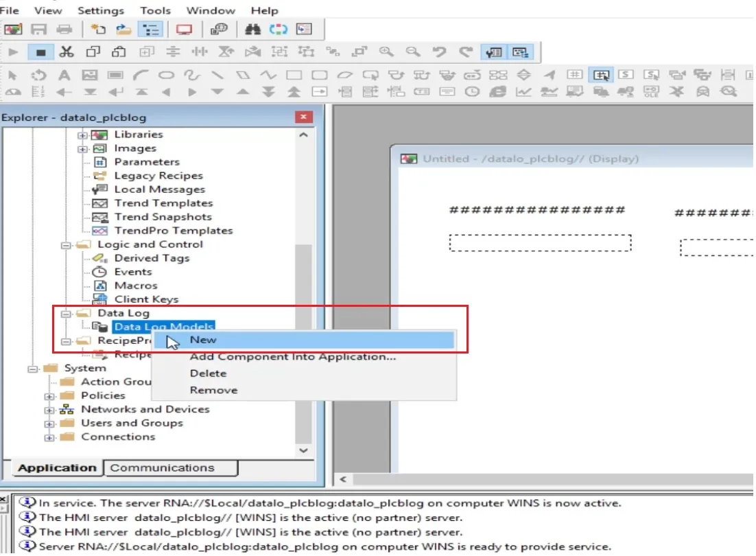Choose Delete from the context menu
Viewport: 756px width, 556px height.
tap(304, 373)
